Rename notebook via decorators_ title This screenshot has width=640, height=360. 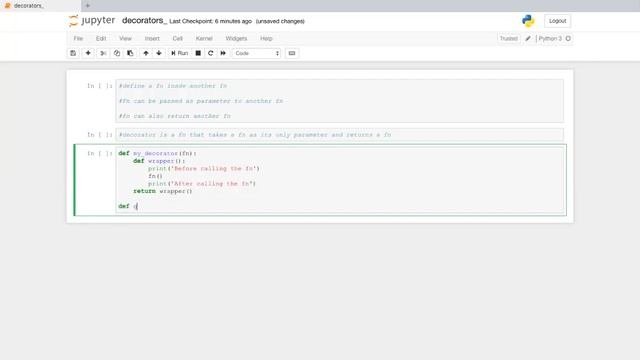click(144, 20)
